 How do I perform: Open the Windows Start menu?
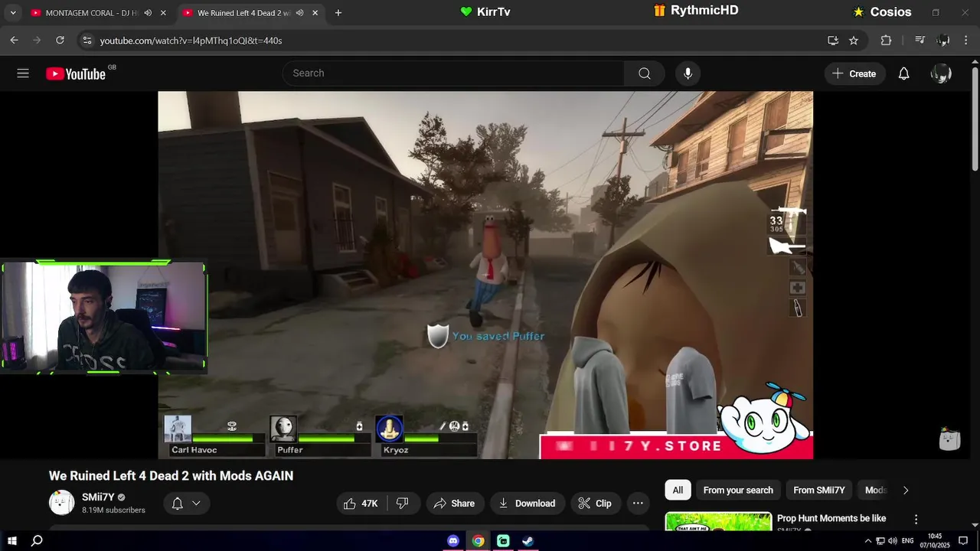[x=12, y=540]
